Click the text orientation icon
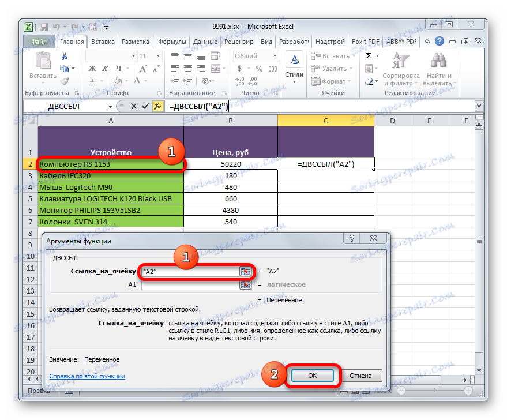The height and width of the screenshot is (420, 507). [x=206, y=81]
